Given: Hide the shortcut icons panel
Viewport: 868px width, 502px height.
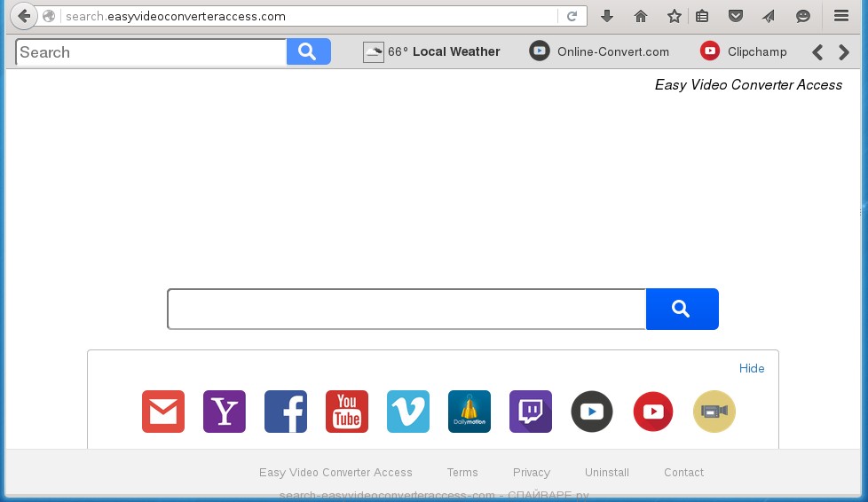Looking at the screenshot, I should pos(752,368).
